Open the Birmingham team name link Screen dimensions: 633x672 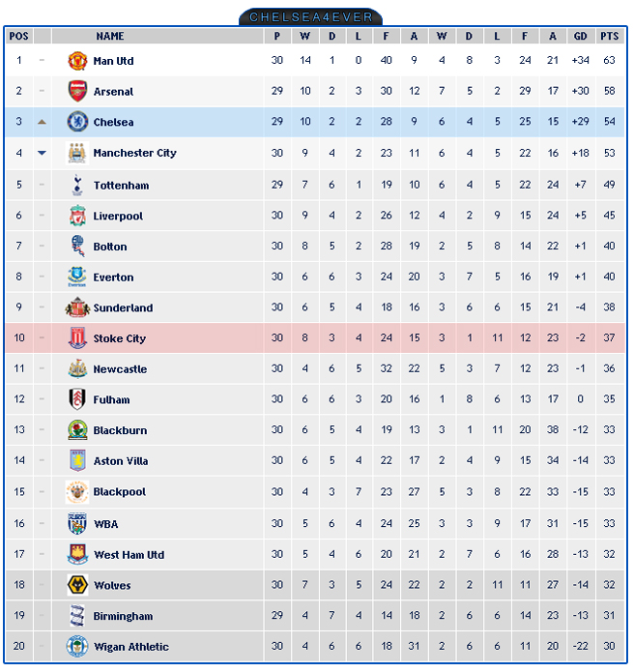[124, 616]
